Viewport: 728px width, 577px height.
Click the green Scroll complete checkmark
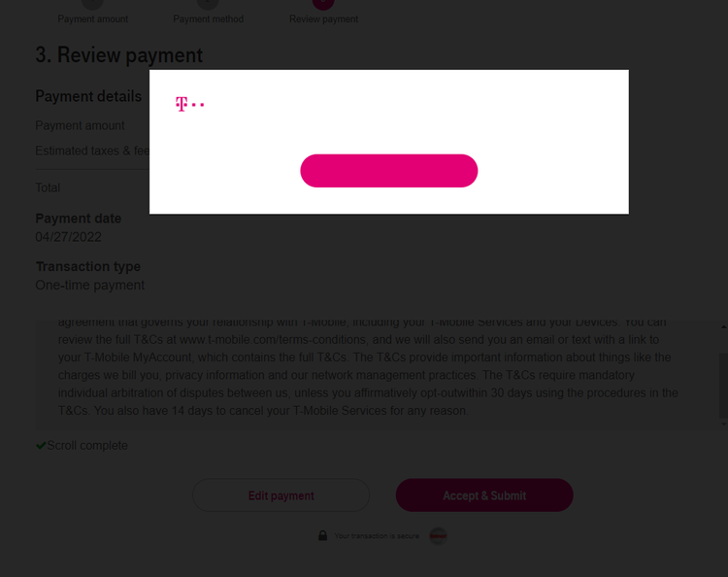[x=41, y=446]
